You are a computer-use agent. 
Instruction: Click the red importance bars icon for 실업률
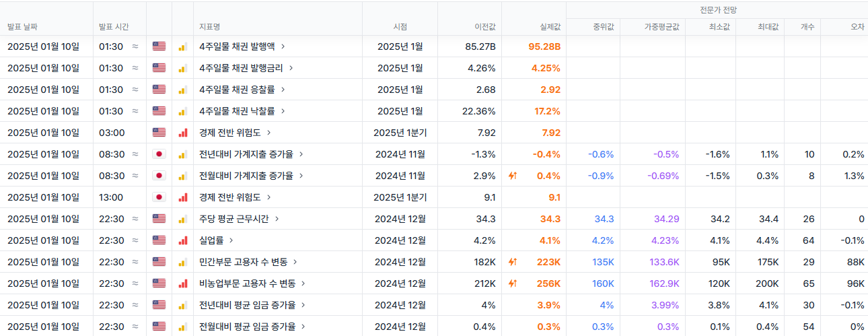pos(182,240)
